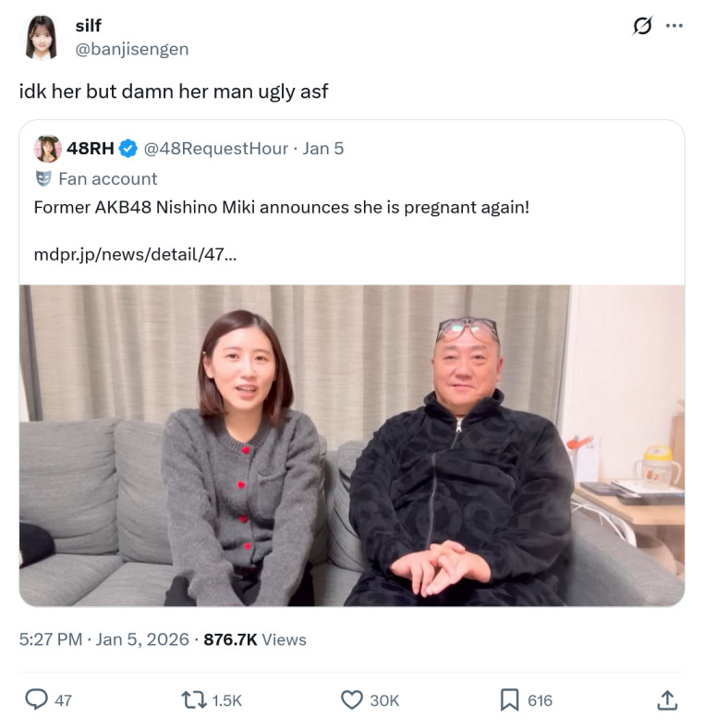Open the mdpr.jp/news/detail link

click(135, 254)
